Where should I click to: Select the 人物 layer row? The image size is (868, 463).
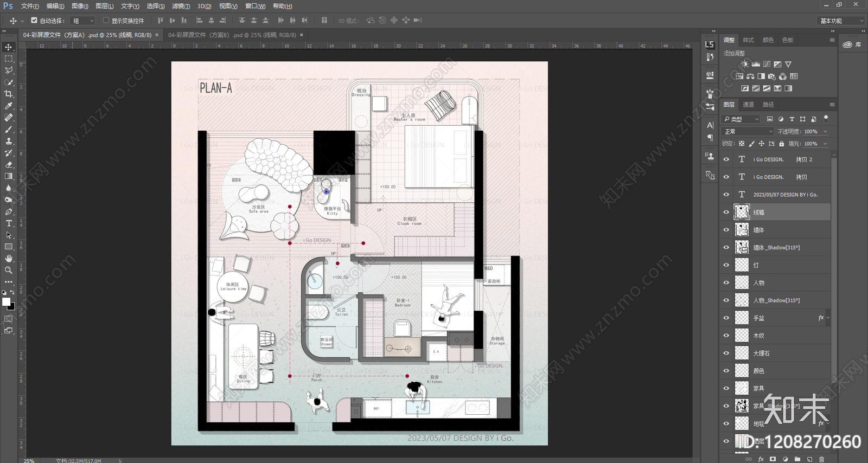(x=776, y=282)
